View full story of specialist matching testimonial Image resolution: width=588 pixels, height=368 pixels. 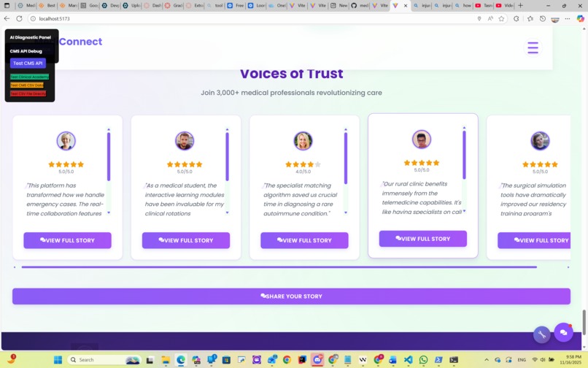(304, 240)
